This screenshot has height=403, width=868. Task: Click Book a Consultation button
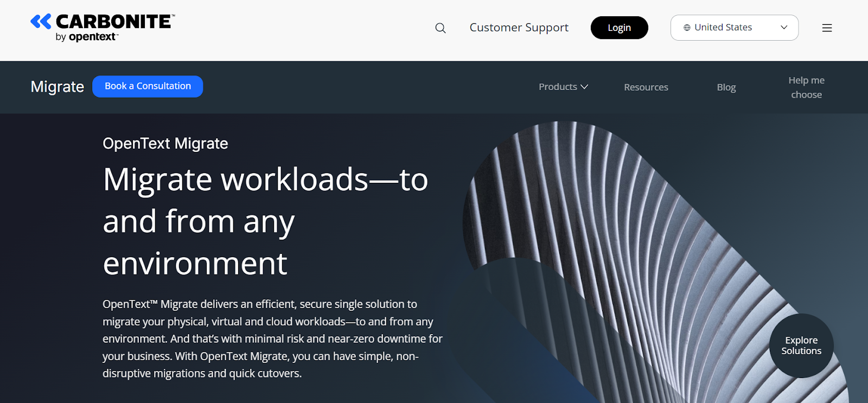(x=148, y=86)
